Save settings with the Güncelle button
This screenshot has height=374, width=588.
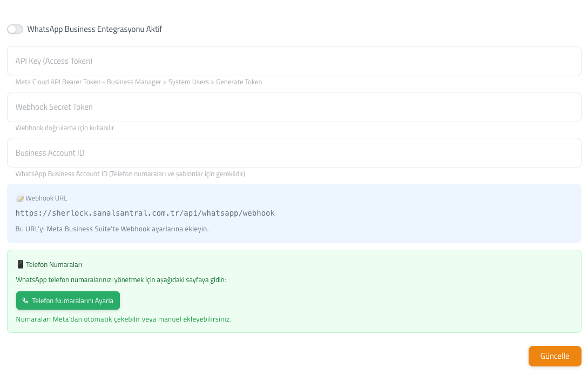[555, 356]
